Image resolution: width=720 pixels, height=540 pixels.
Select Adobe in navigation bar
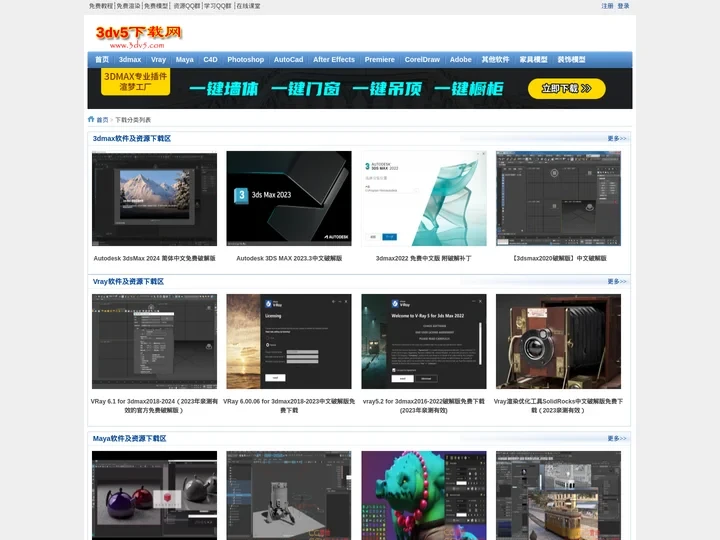[x=461, y=60]
